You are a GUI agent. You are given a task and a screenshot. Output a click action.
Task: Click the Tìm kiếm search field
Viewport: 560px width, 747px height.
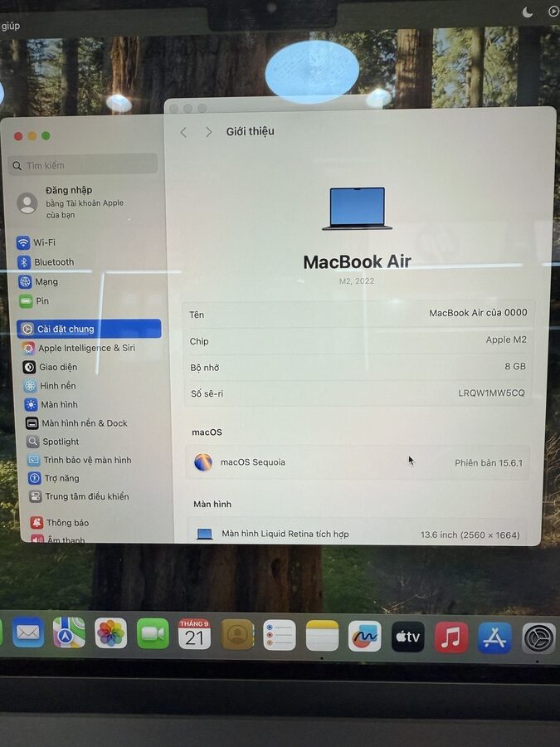point(83,165)
